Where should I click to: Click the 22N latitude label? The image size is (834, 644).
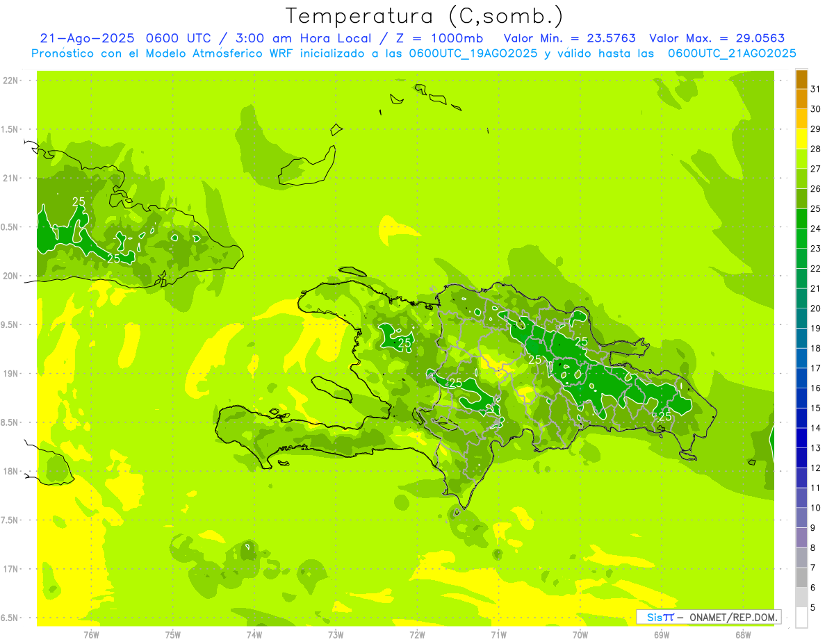click(10, 81)
